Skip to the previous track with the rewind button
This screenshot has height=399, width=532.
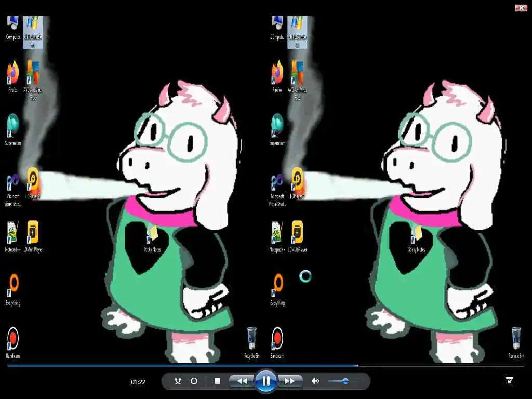pos(242,381)
